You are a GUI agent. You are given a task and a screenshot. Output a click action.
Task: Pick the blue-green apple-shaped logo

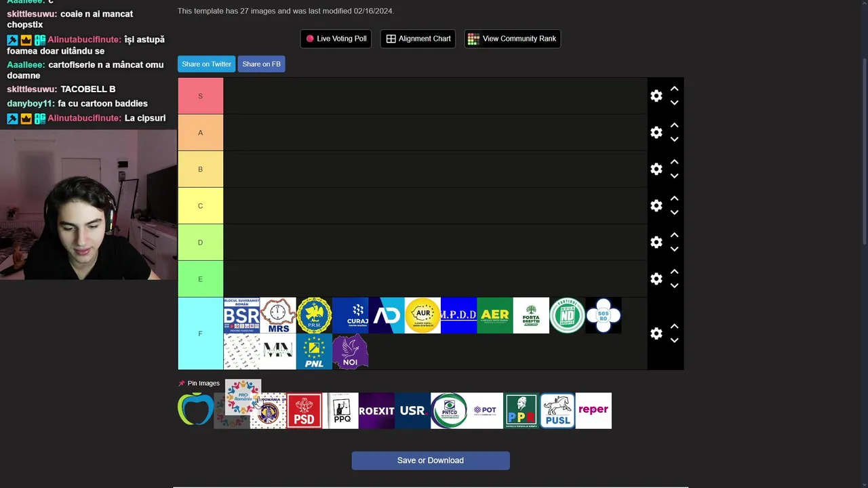pos(195,409)
